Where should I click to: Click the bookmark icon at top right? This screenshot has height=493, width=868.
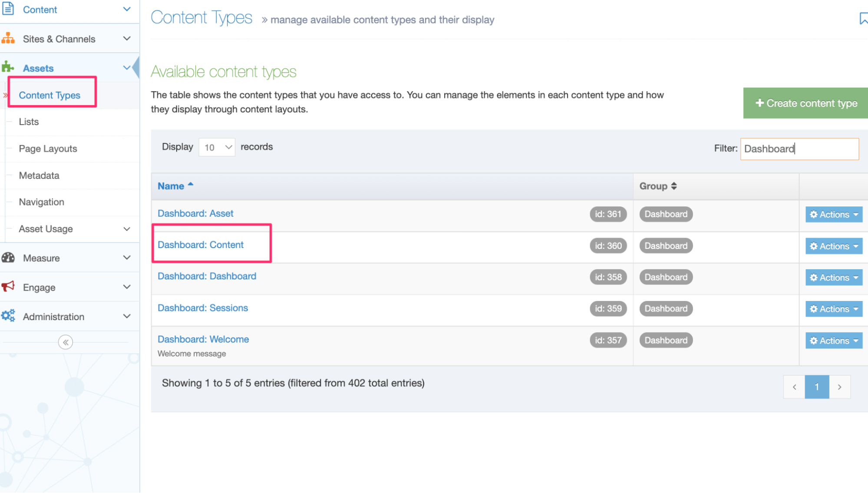863,18
